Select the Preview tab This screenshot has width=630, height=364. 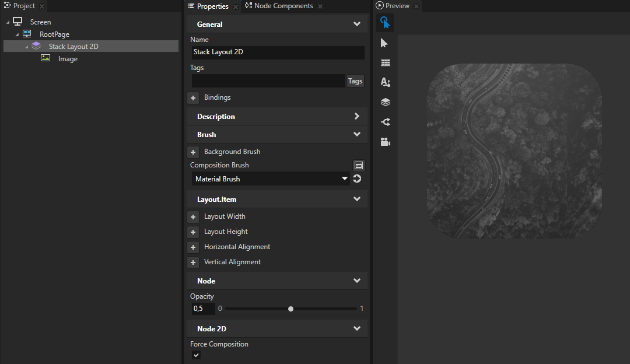pos(397,6)
